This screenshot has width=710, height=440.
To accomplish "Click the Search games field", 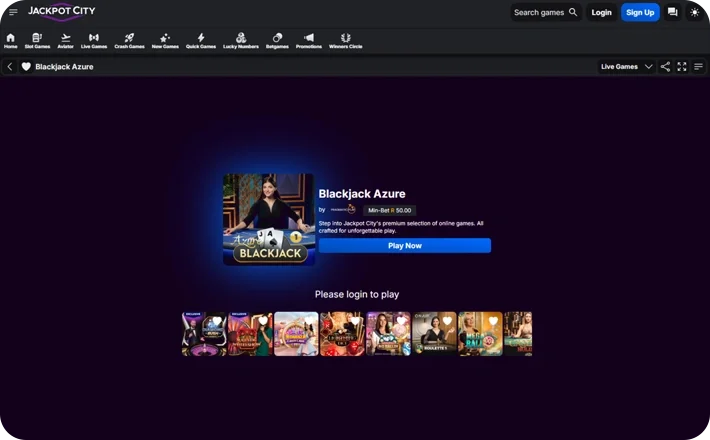I will click(545, 12).
